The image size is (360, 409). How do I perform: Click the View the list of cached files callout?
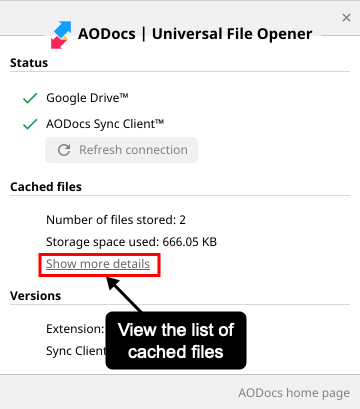coord(176,340)
